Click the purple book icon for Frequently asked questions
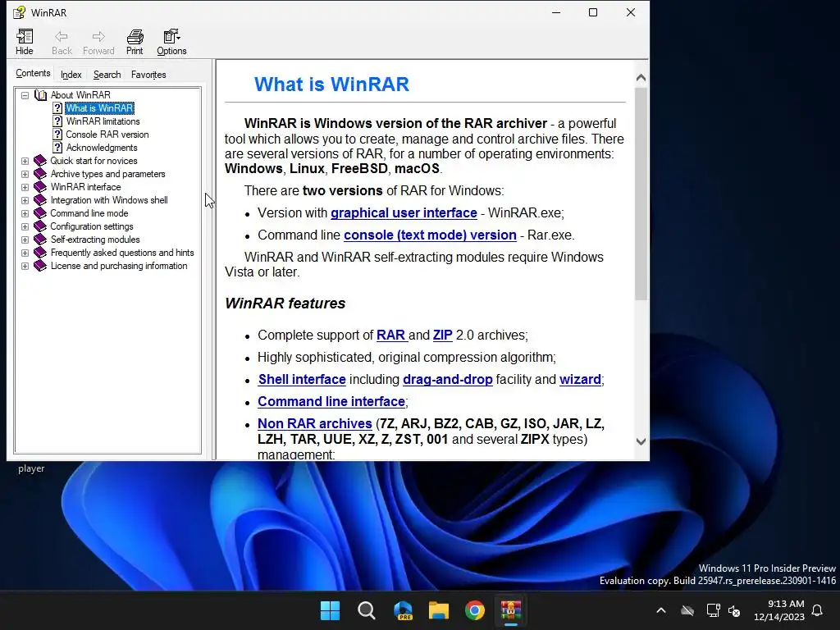The height and width of the screenshot is (630, 840). pos(40,253)
